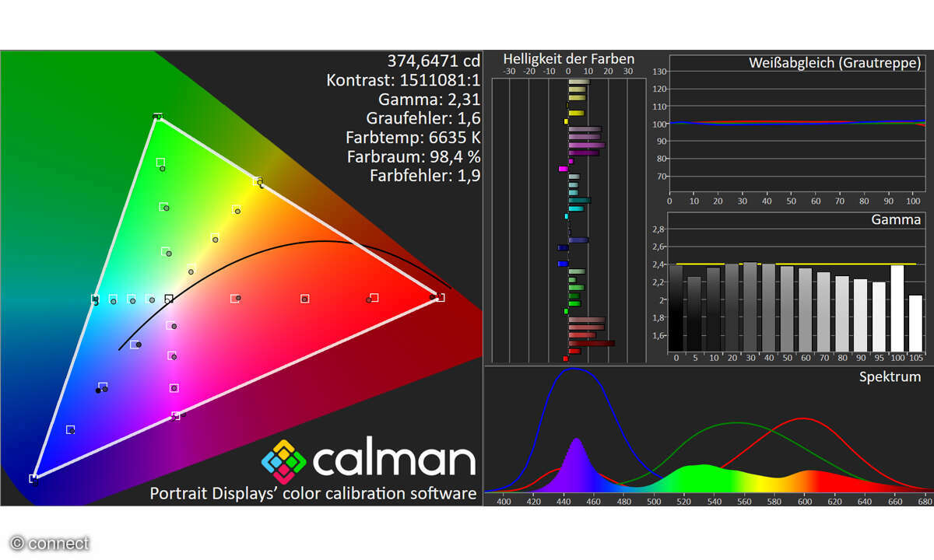934x560 pixels.
Task: Click the red primary point on gamut triangle
Action: (x=441, y=297)
